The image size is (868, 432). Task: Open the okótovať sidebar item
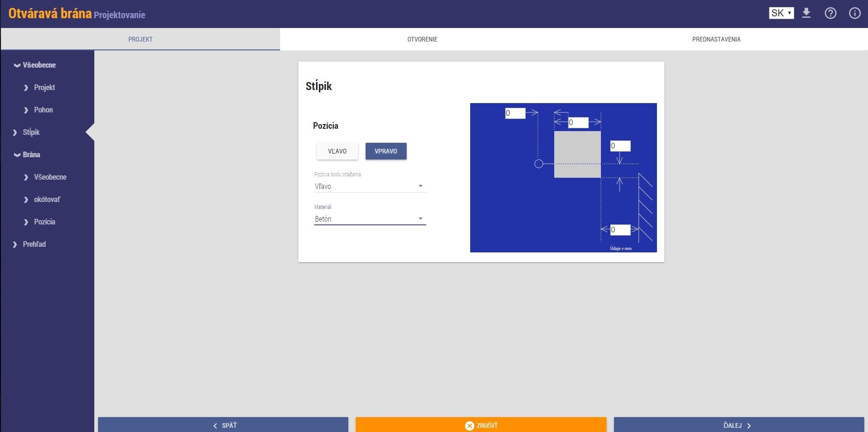click(47, 200)
